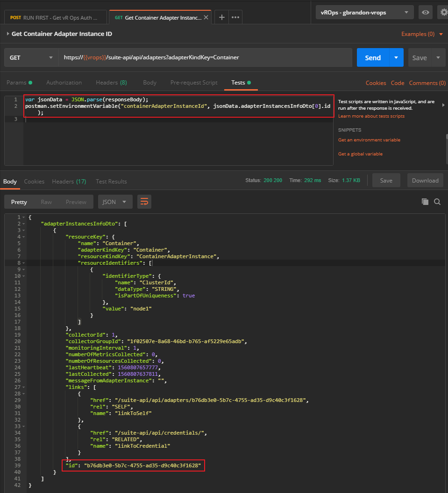The height and width of the screenshot is (493, 448).
Task: Copy response body using the copy icon
Action: 425,202
